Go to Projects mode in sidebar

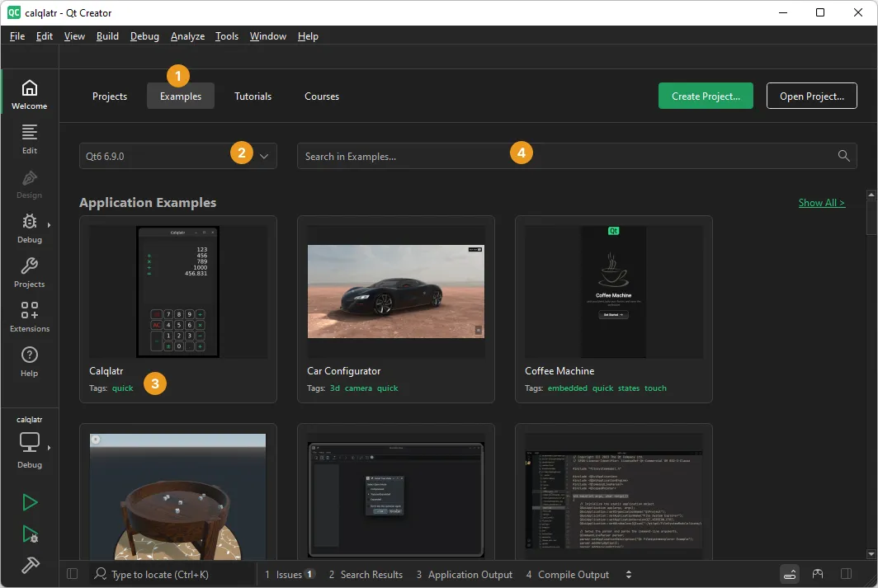[x=29, y=272]
